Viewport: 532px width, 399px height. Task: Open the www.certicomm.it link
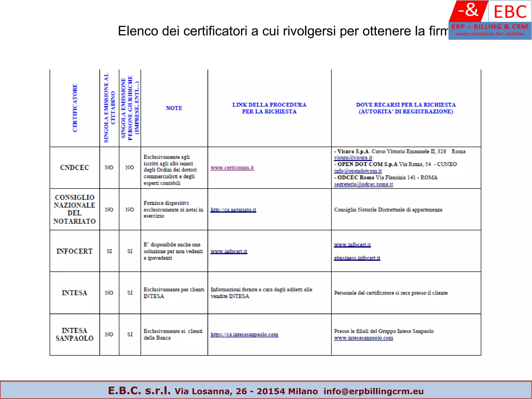[232, 168]
